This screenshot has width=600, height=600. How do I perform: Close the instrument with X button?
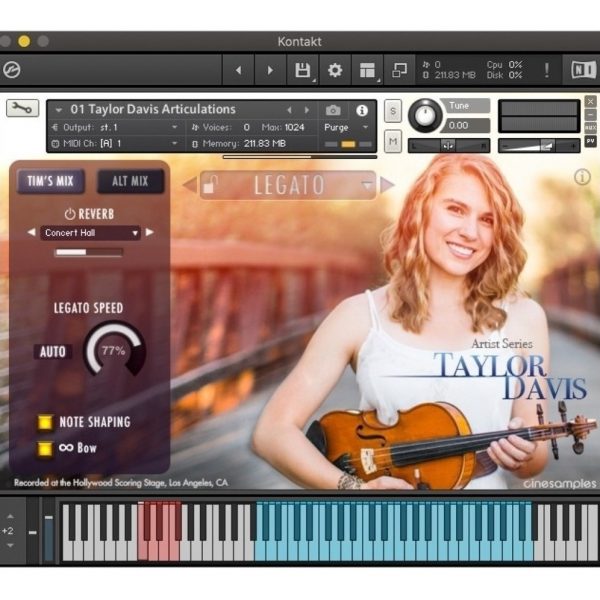coord(590,102)
